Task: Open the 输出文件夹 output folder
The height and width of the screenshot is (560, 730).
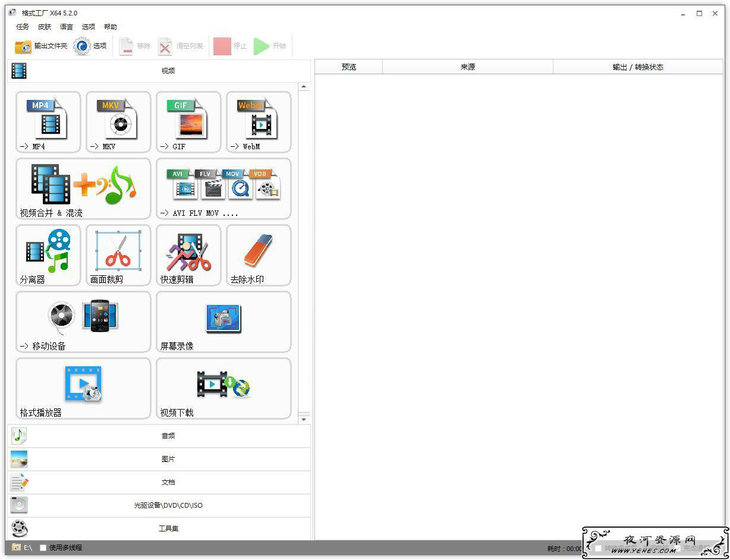Action: [x=41, y=46]
